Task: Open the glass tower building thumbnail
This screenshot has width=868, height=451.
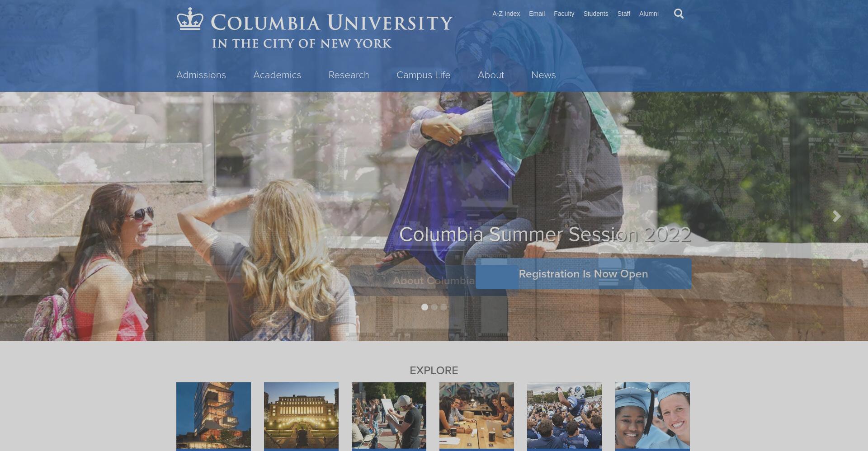Action: (x=213, y=416)
